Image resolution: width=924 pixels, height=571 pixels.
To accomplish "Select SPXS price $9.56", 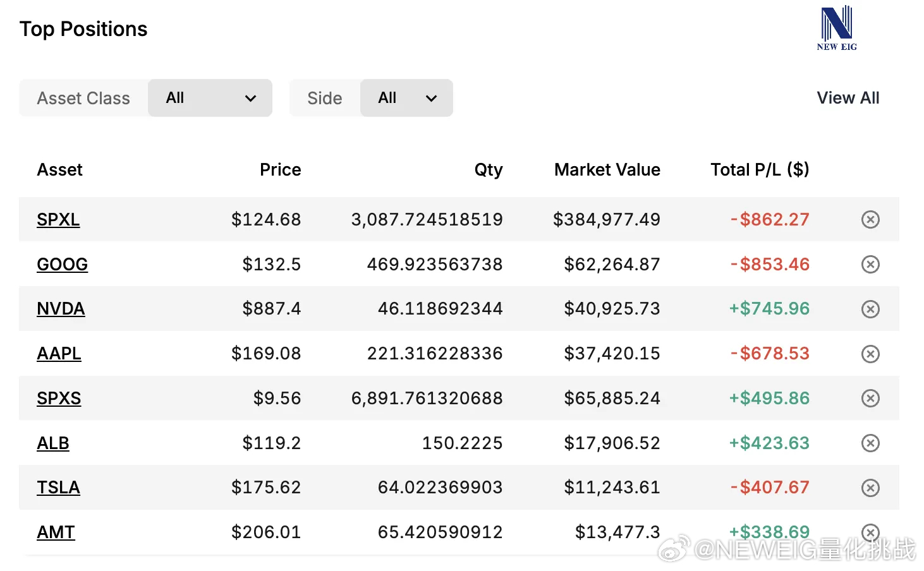I will [x=277, y=398].
